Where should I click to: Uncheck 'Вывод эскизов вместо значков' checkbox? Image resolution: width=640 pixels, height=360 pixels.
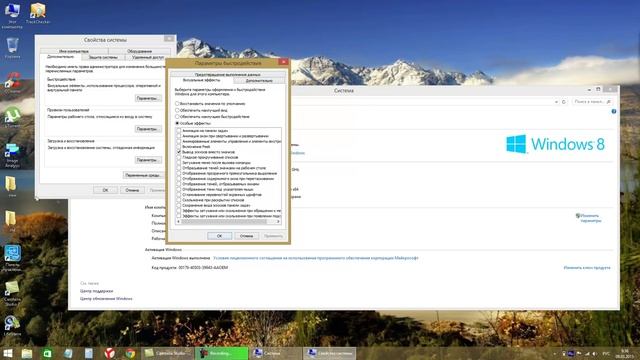point(178,152)
